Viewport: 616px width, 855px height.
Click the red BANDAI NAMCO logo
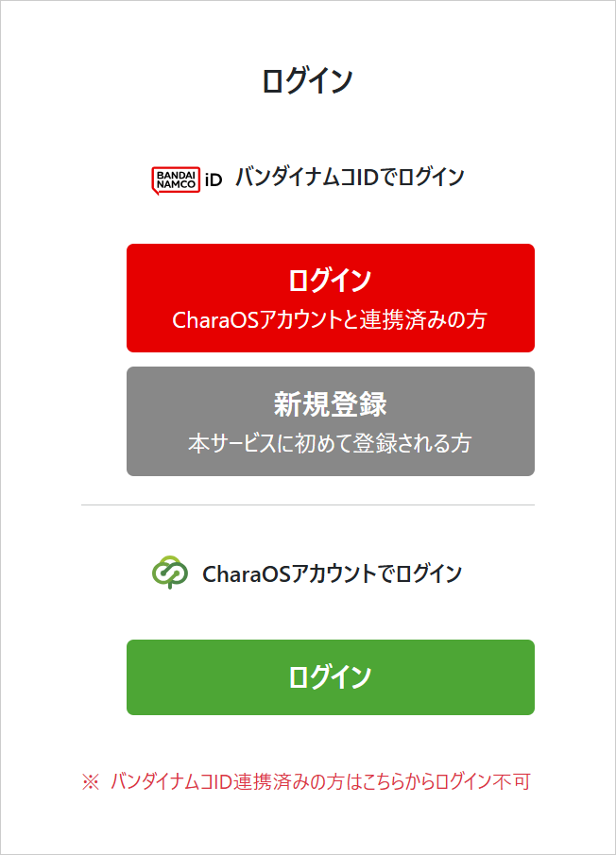175,180
